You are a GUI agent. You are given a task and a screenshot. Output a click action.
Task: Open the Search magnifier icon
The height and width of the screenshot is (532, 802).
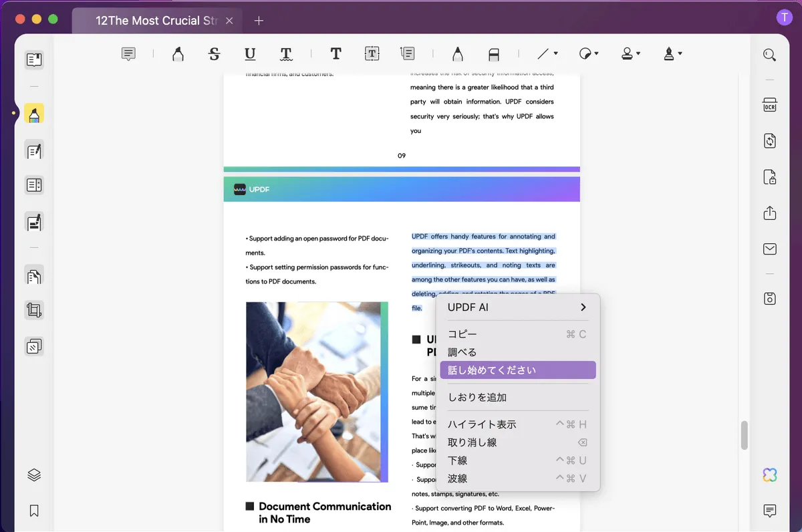(770, 55)
